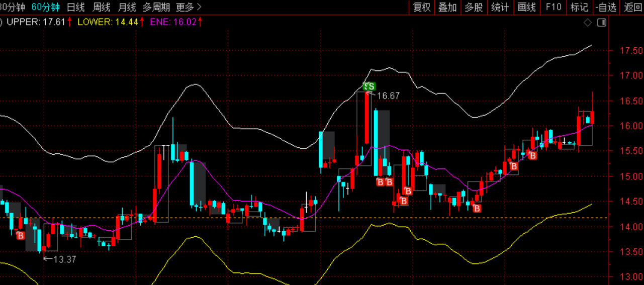Switch to the 30分钟 period tab
Screen dimensions: 644x285
[x=13, y=7]
